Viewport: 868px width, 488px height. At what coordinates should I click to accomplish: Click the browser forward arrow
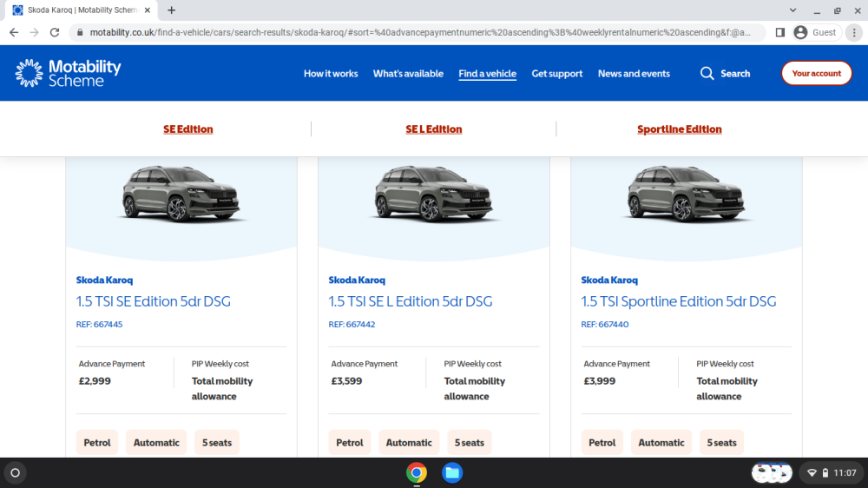35,33
